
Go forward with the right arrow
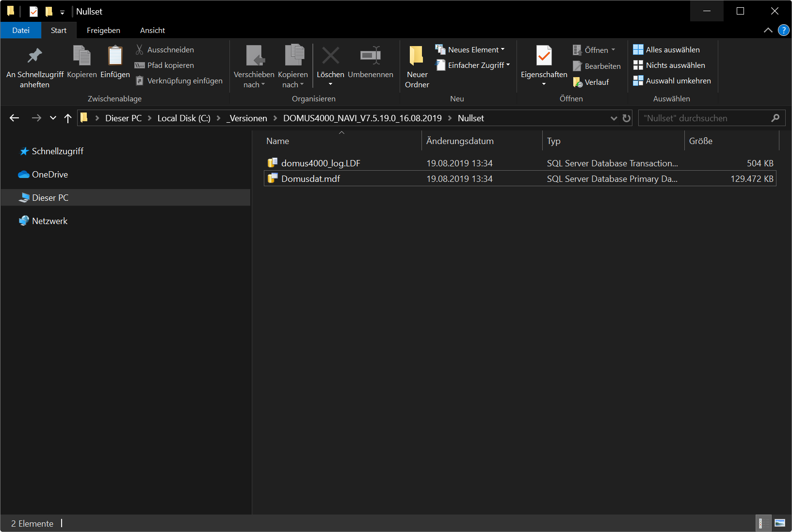(36, 118)
